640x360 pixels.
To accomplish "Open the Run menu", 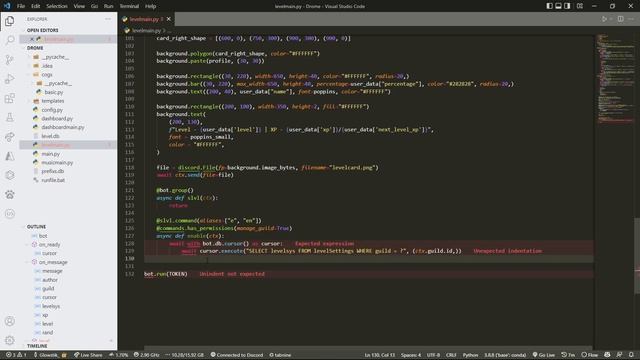I will [x=109, y=6].
